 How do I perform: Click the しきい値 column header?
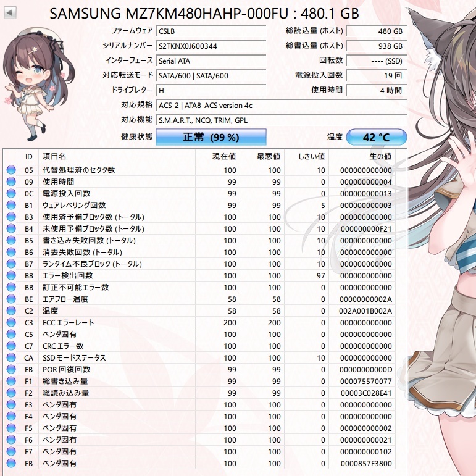(306, 157)
